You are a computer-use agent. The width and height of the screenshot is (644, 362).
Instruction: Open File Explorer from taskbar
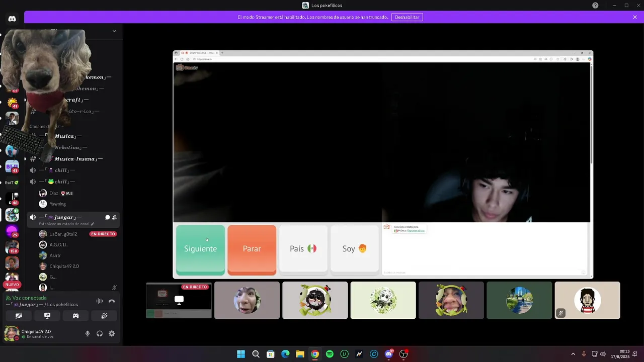point(300,354)
